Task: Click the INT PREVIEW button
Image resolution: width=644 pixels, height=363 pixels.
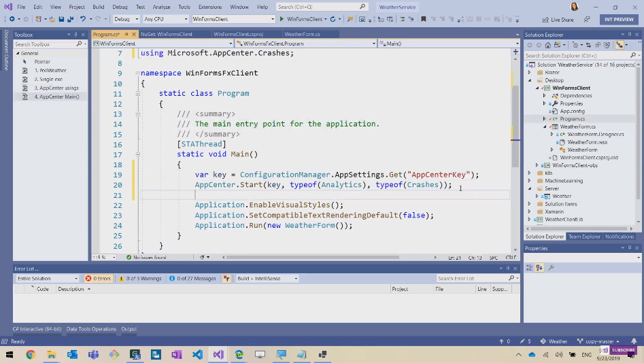Action: [x=618, y=20]
